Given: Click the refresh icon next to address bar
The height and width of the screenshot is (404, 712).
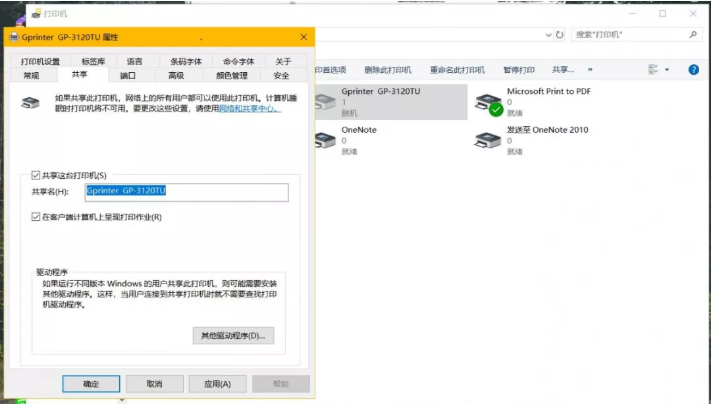Looking at the screenshot, I should (559, 34).
